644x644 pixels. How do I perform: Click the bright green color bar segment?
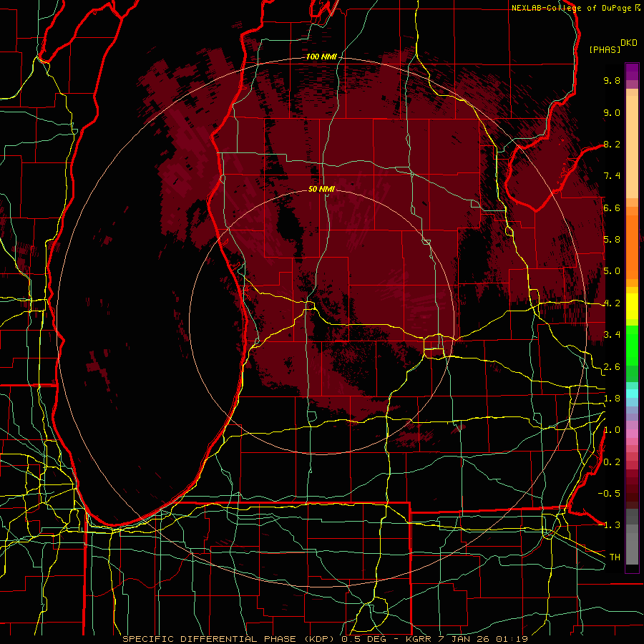pos(632,346)
